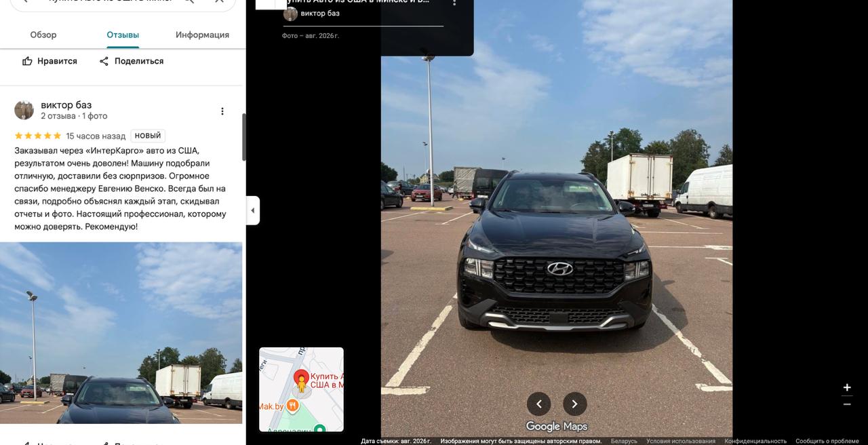Open the review photo thumbnail in the panel
The width and height of the screenshot is (868, 445).
coord(121,333)
